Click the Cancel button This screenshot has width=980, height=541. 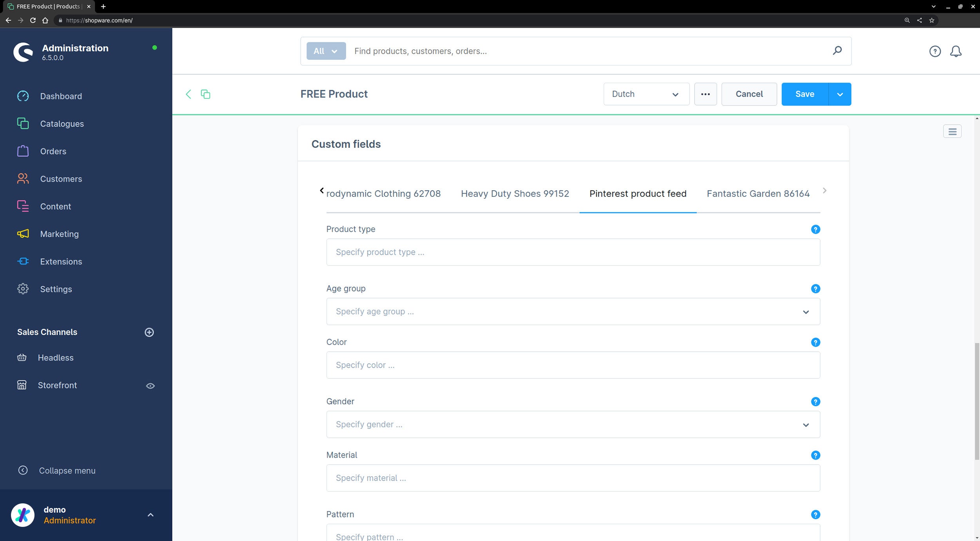coord(749,94)
